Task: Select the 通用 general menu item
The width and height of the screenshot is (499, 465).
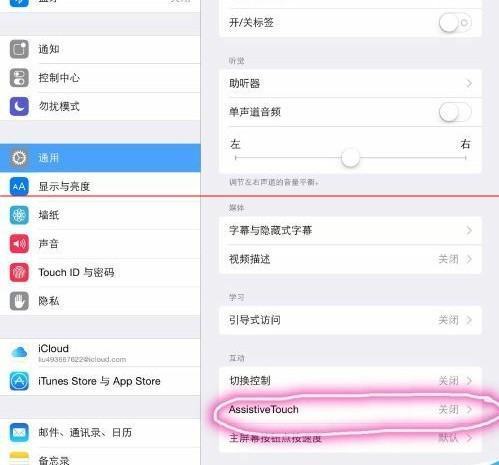Action: 100,158
